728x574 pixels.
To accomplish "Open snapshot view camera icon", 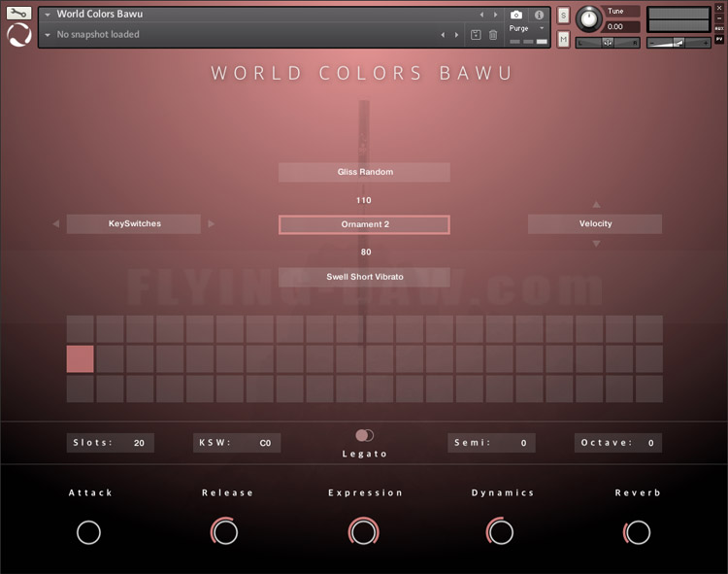I will 515,15.
